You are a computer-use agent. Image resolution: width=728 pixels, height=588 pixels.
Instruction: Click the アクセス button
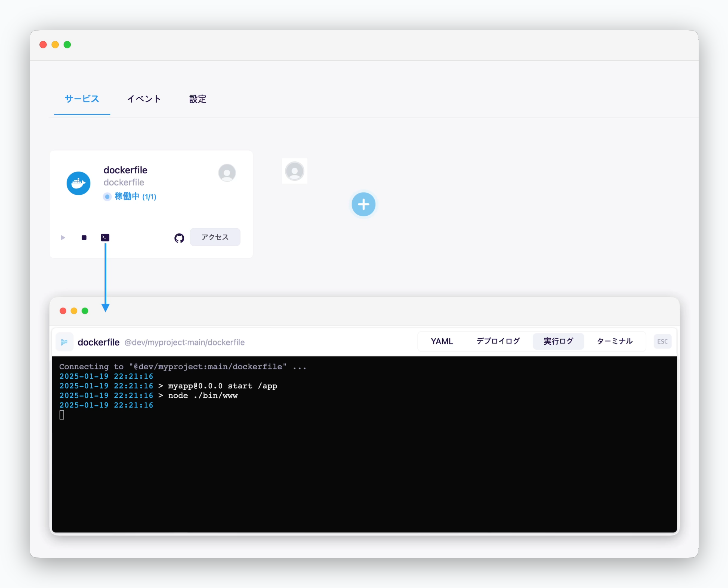click(215, 237)
